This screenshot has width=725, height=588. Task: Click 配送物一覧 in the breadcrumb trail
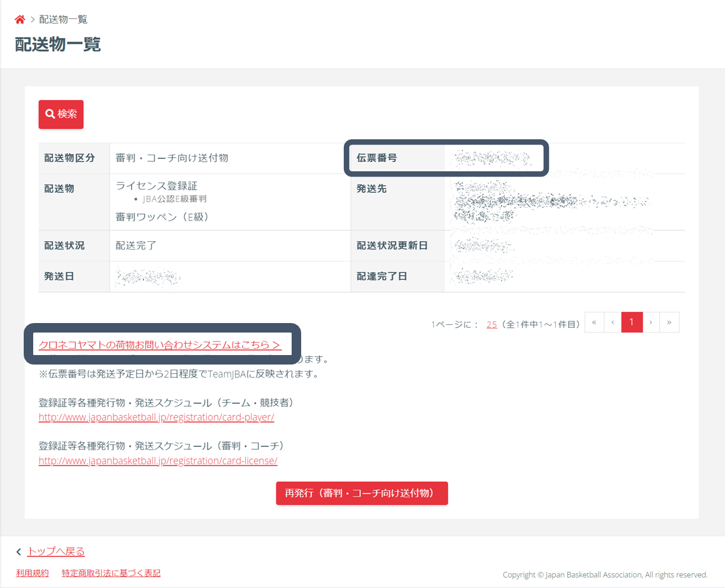coord(63,18)
